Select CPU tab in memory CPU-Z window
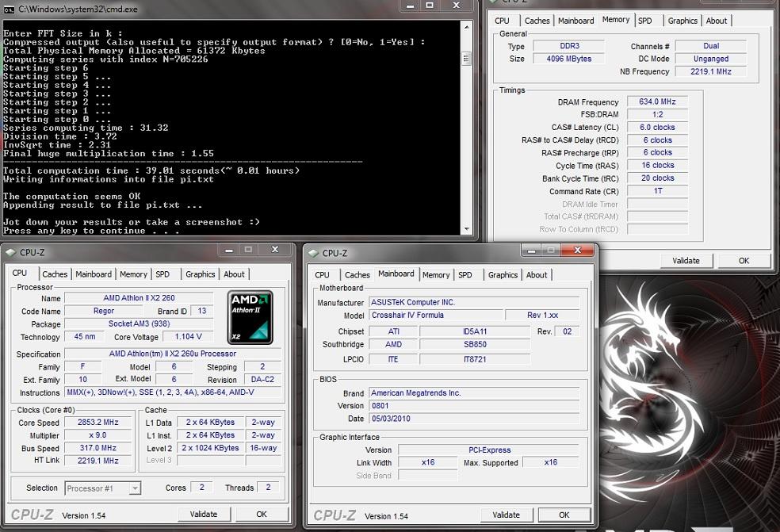Image resolution: width=780 pixels, height=532 pixels. click(502, 21)
